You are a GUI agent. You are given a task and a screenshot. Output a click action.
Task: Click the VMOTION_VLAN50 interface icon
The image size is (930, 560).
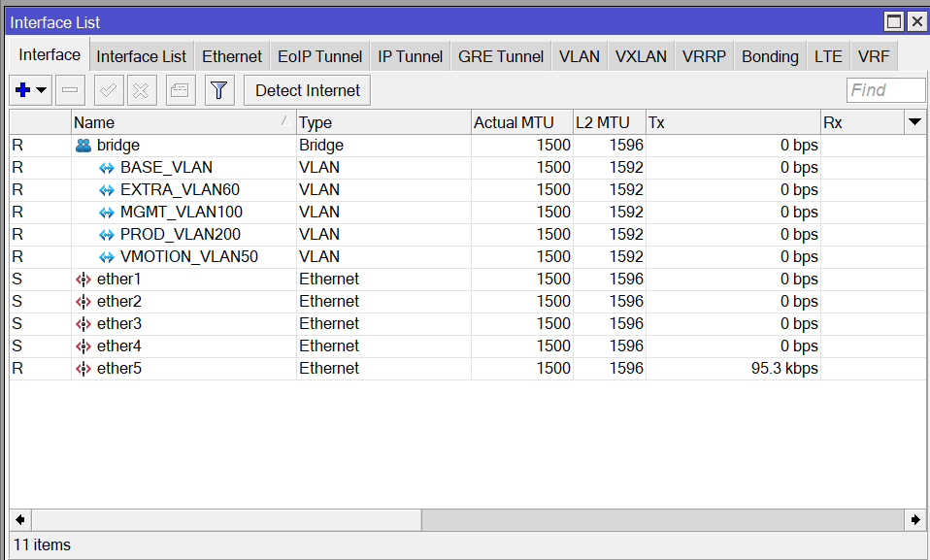pyautogui.click(x=107, y=257)
